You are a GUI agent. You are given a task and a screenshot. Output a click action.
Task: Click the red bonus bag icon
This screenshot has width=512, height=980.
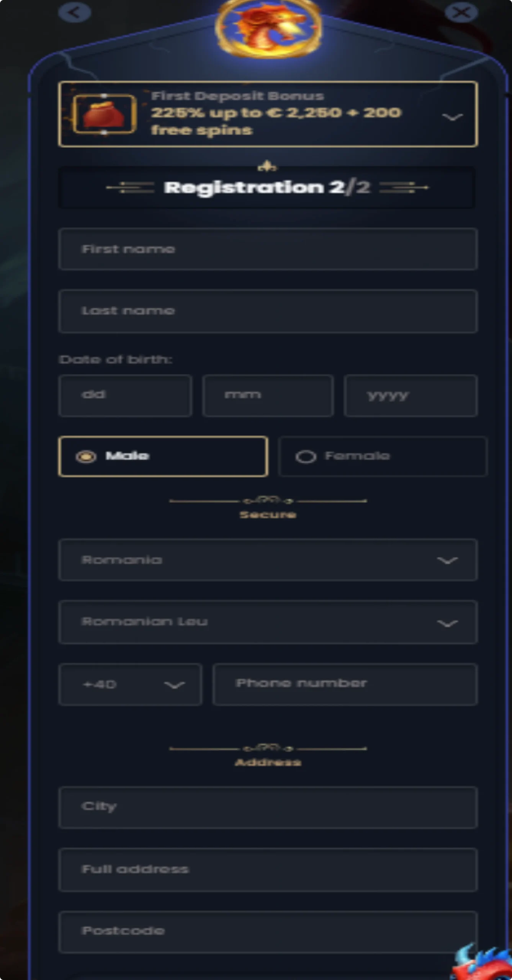tap(105, 114)
